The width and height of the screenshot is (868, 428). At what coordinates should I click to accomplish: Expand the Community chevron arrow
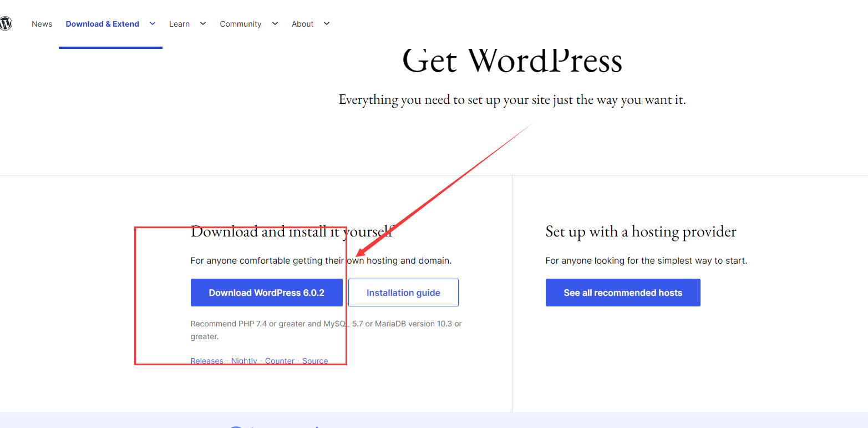pyautogui.click(x=275, y=23)
